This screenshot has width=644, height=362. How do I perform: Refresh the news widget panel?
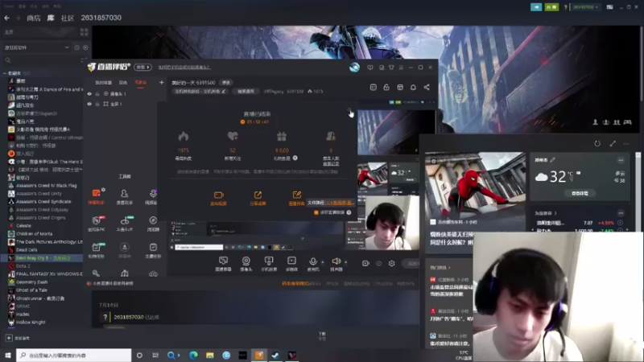(597, 144)
